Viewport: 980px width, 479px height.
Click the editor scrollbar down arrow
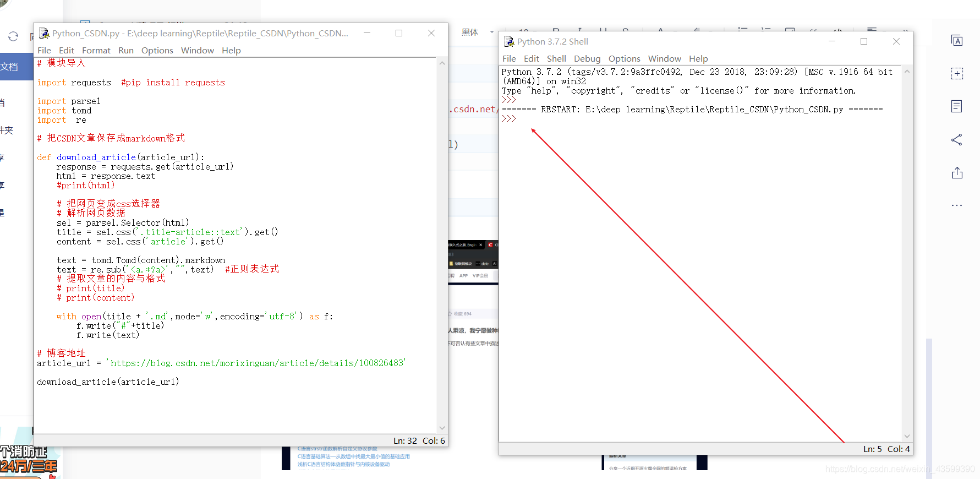[442, 428]
